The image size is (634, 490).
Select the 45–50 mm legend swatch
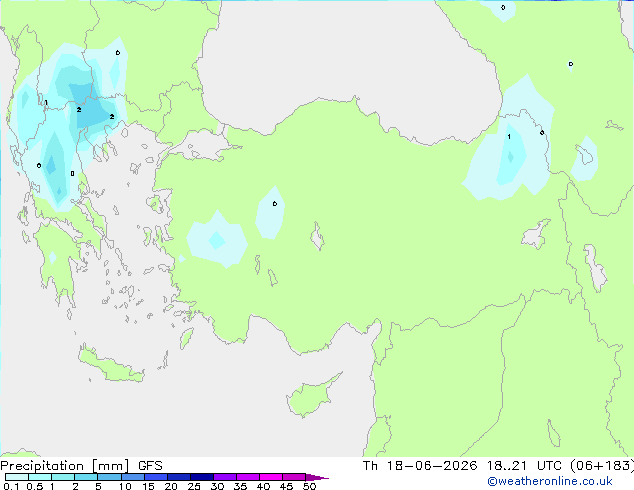(x=294, y=477)
